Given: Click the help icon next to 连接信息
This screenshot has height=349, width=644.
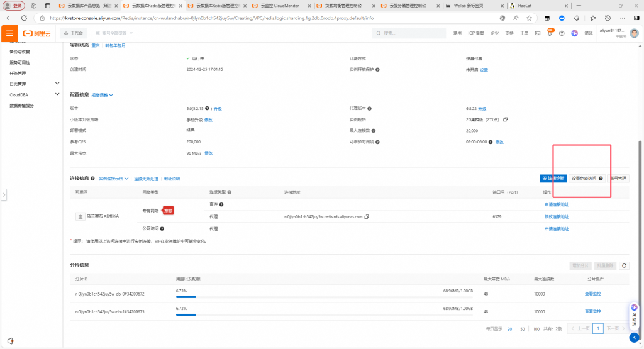Looking at the screenshot, I should [x=92, y=179].
